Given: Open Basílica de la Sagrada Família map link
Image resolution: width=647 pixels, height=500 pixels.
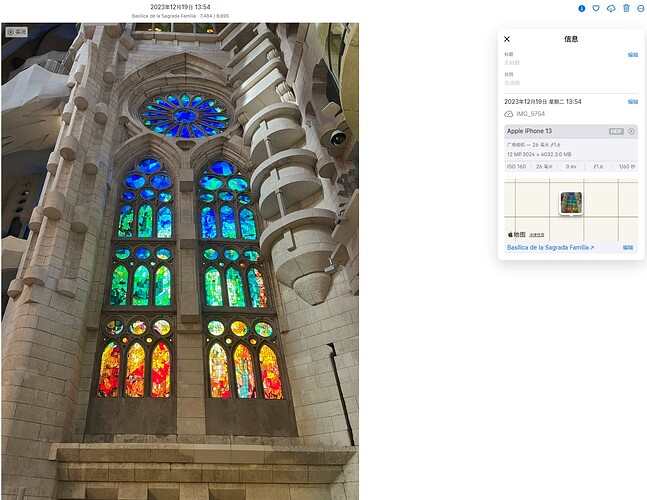Looking at the screenshot, I should pyautogui.click(x=550, y=248).
